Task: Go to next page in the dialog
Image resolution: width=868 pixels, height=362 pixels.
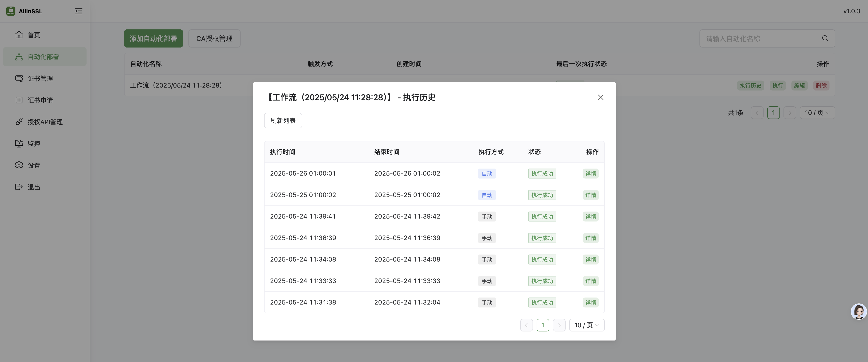Action: 559,325
